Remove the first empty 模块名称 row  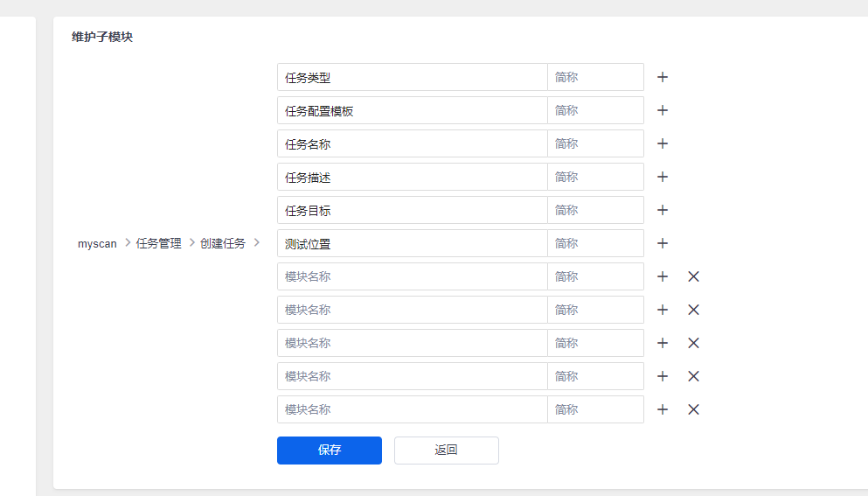693,276
